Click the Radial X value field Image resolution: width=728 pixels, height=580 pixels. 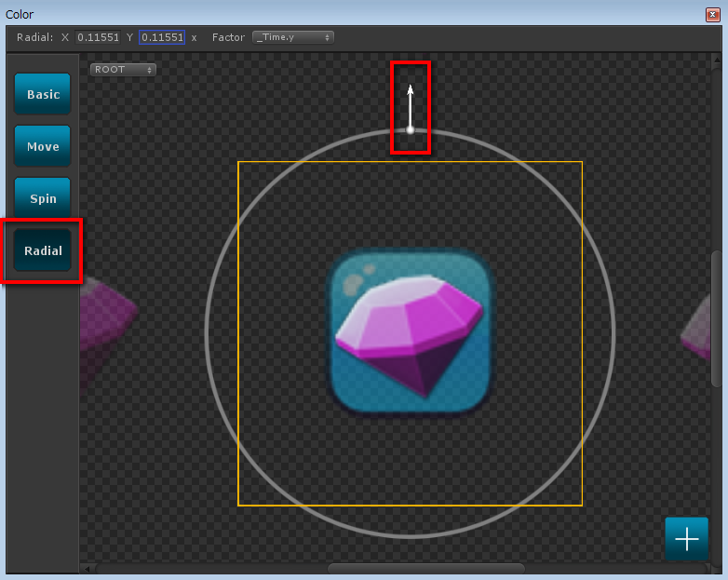point(98,37)
